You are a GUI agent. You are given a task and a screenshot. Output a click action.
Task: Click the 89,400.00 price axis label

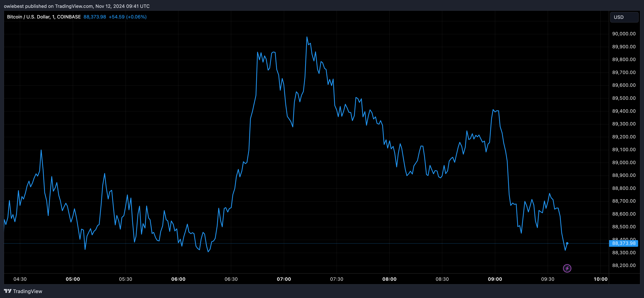624,111
